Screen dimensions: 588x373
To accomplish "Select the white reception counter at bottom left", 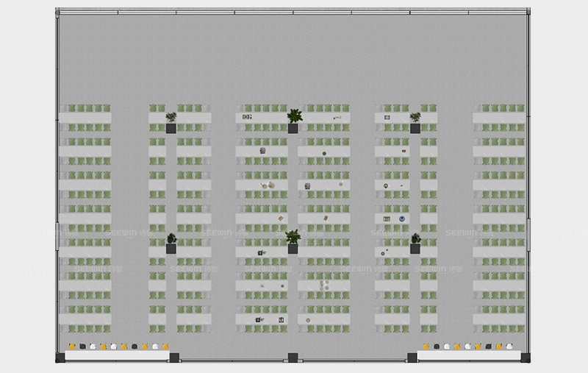I will (116, 356).
